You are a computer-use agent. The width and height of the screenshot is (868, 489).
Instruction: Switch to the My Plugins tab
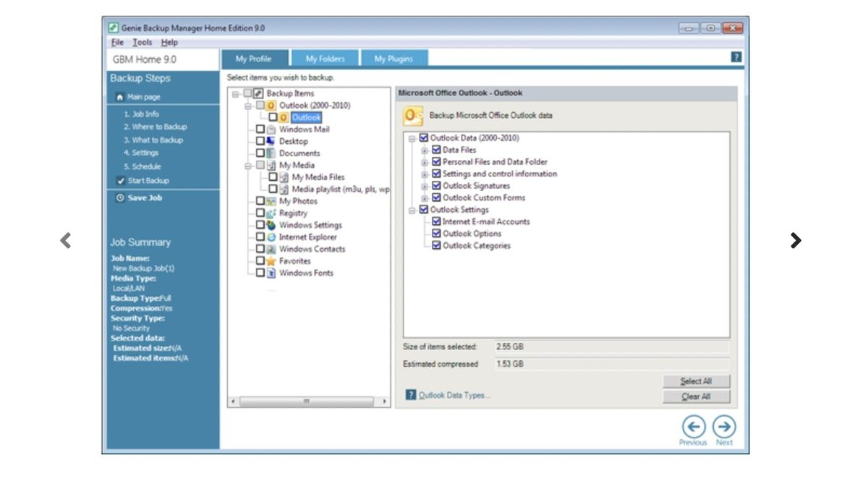click(x=393, y=58)
